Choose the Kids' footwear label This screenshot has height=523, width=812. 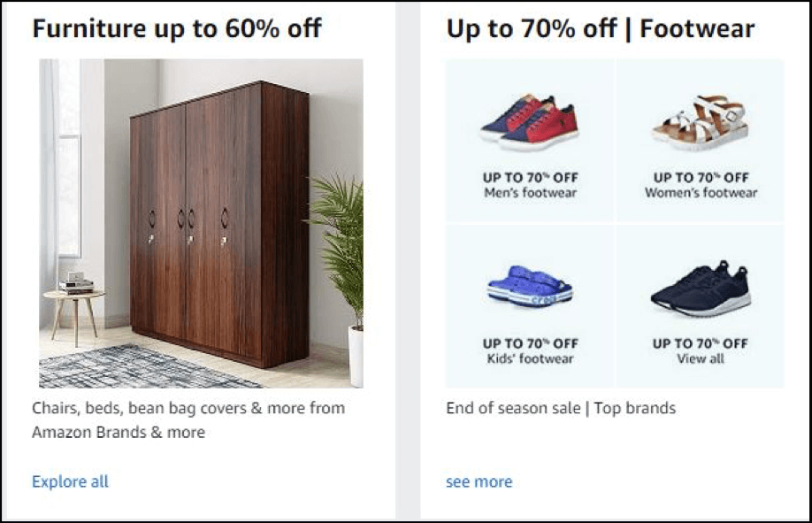coord(530,358)
